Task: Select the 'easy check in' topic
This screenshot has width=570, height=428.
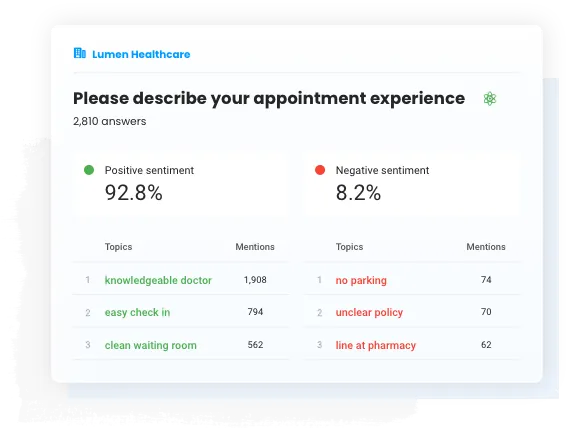Action: [x=137, y=312]
